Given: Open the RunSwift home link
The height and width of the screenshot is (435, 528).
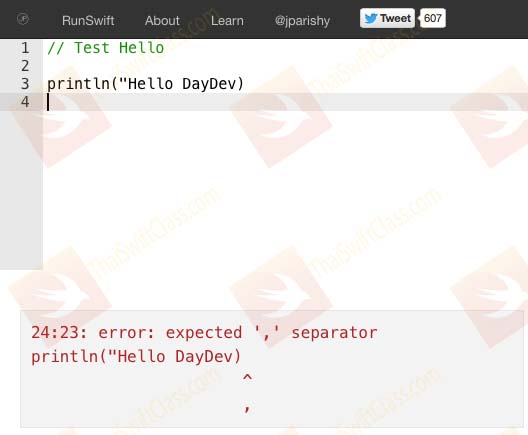Looking at the screenshot, I should pyautogui.click(x=88, y=21).
